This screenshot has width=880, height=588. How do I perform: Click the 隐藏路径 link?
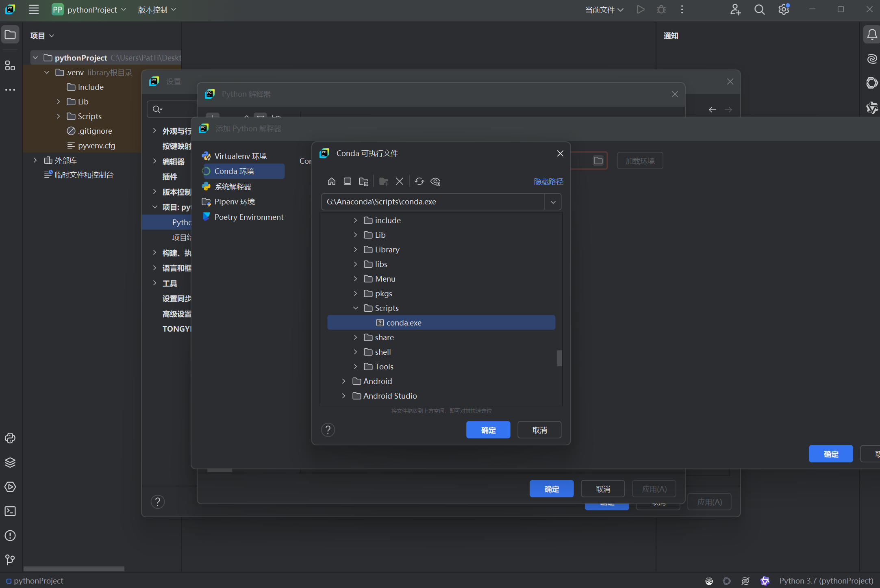tap(548, 182)
